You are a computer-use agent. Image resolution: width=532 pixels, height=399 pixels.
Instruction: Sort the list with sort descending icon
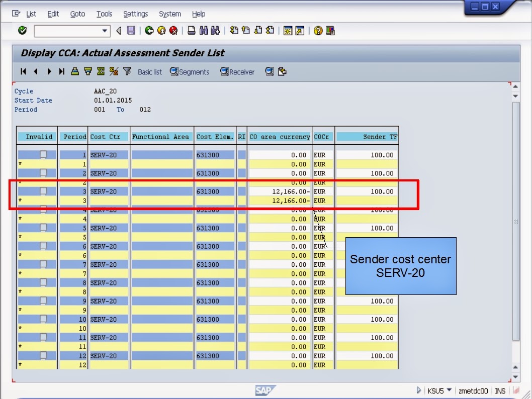click(88, 71)
